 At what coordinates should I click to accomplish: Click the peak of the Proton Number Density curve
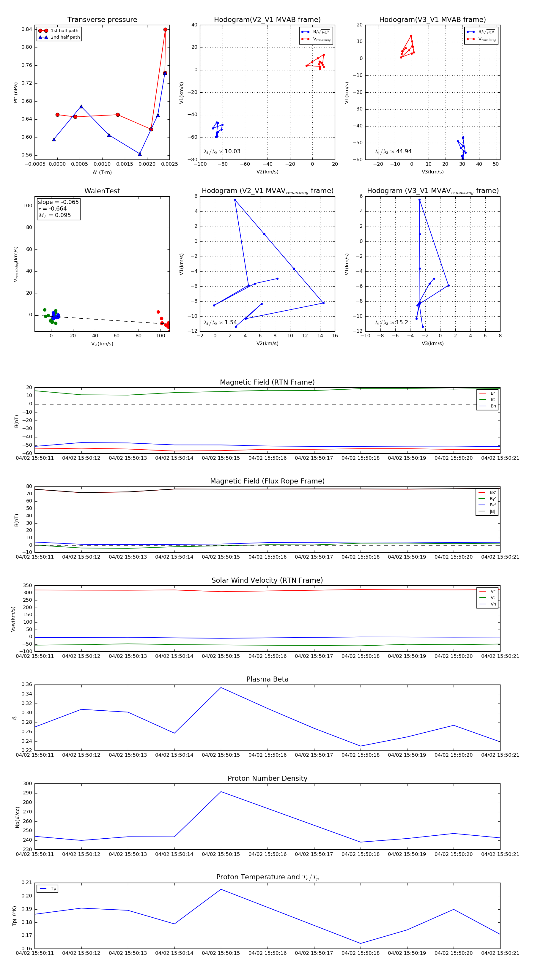coord(221,792)
